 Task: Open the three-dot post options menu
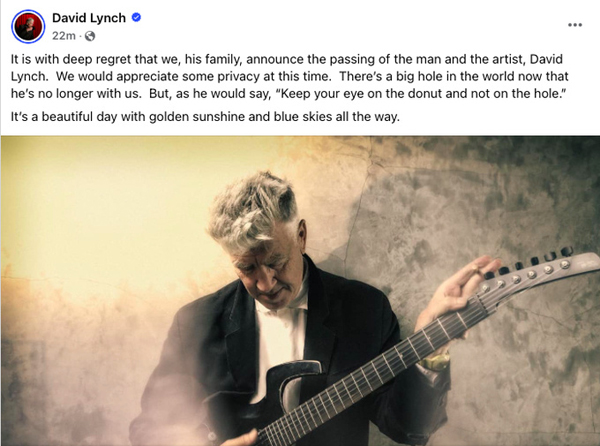[575, 25]
